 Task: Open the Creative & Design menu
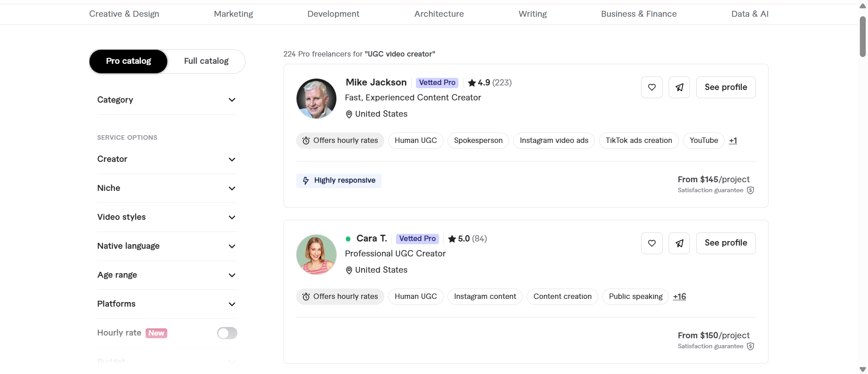[x=124, y=14]
